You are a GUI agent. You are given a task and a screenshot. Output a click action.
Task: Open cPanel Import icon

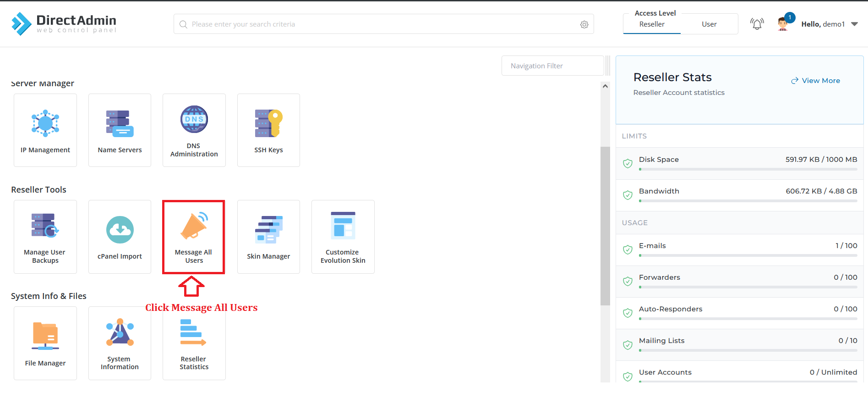tap(120, 230)
